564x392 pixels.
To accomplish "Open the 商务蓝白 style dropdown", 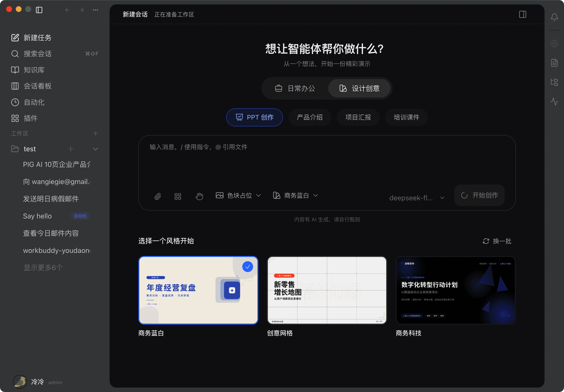I will point(295,195).
